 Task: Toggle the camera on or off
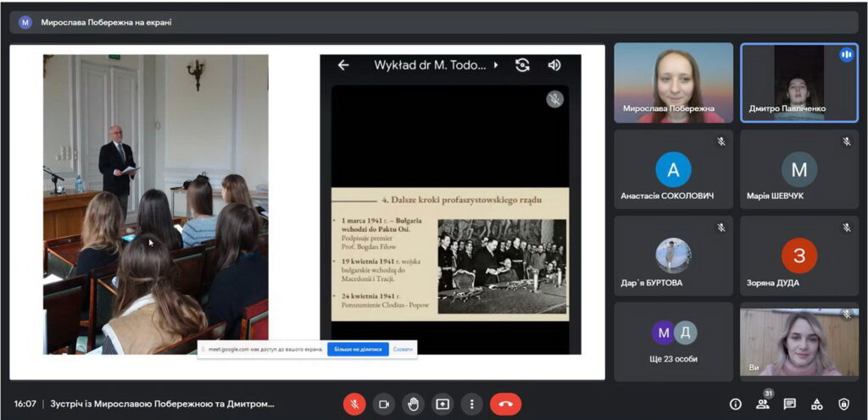382,404
